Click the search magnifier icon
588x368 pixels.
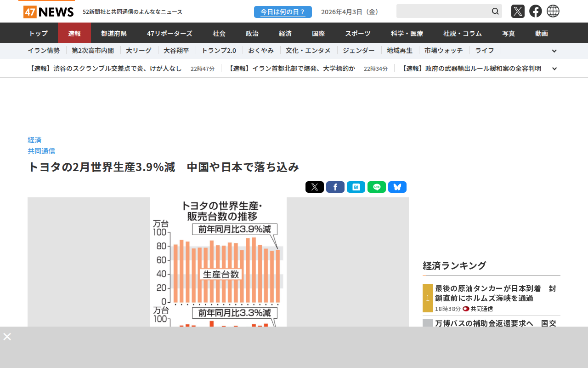[x=495, y=11]
